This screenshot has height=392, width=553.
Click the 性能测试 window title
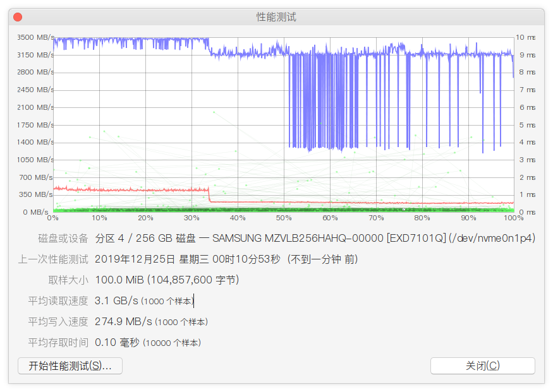(x=276, y=17)
